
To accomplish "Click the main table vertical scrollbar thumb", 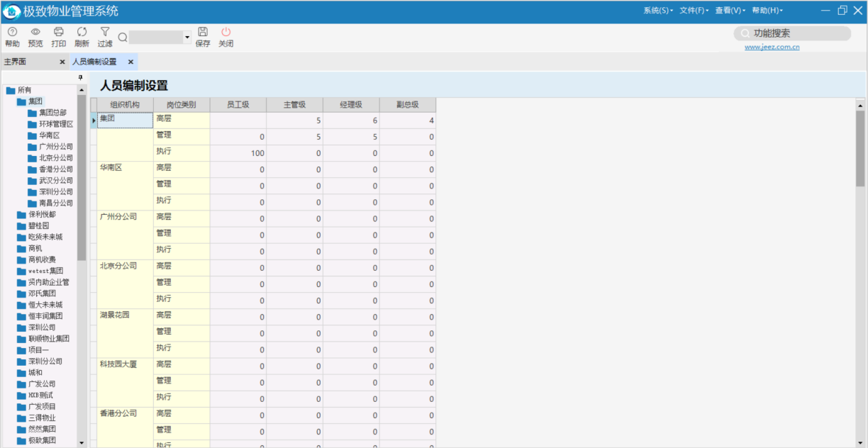I will pyautogui.click(x=861, y=149).
